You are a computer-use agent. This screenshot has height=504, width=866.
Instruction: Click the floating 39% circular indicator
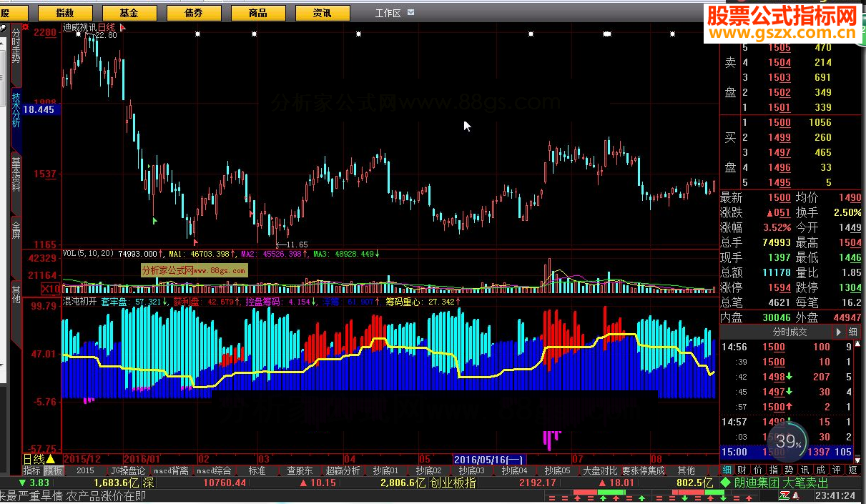coord(789,442)
